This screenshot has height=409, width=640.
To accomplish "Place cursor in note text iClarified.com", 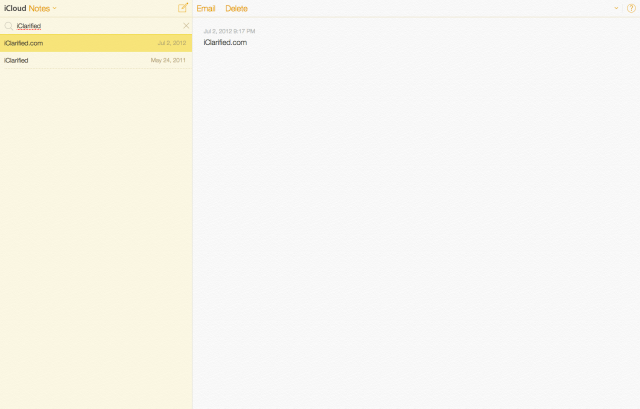I will pos(225,42).
